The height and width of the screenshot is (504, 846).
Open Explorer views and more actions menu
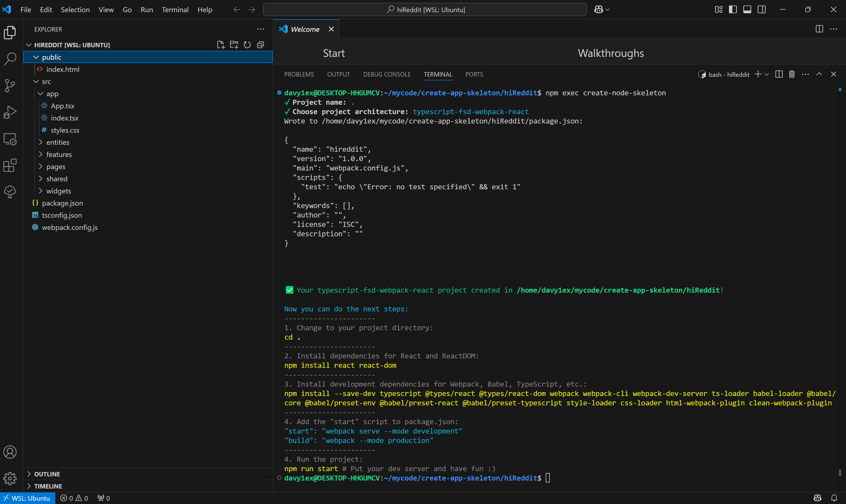click(260, 29)
